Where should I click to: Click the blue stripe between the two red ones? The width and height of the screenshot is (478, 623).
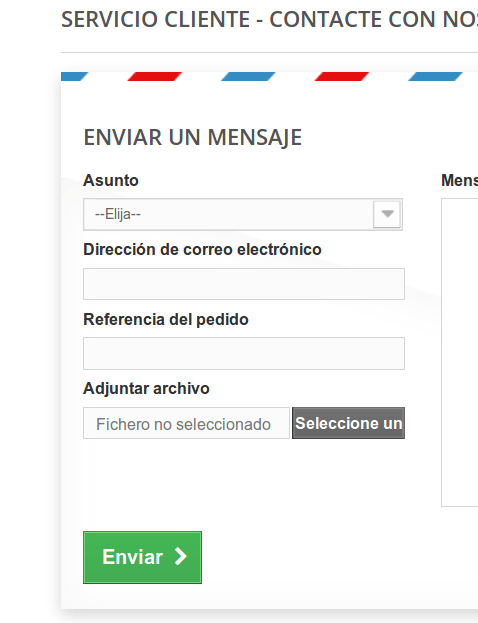click(x=248, y=76)
